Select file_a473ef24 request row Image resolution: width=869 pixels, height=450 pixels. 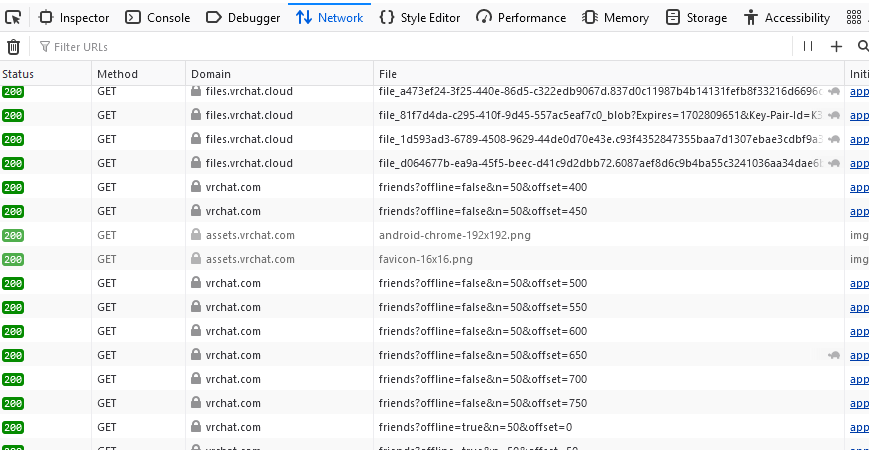(434, 93)
